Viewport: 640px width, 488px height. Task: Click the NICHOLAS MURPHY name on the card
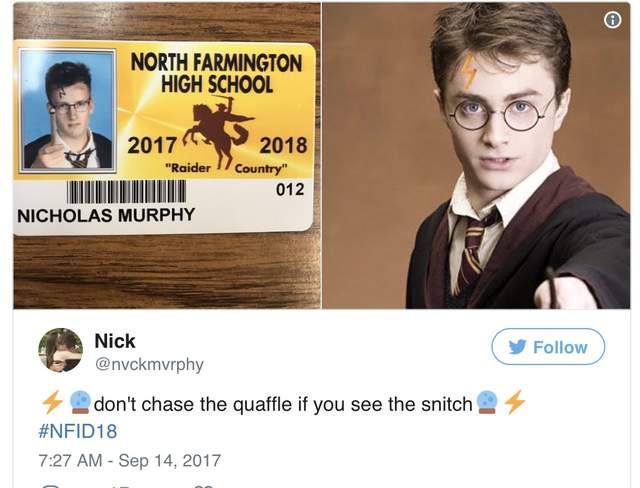coord(106,215)
